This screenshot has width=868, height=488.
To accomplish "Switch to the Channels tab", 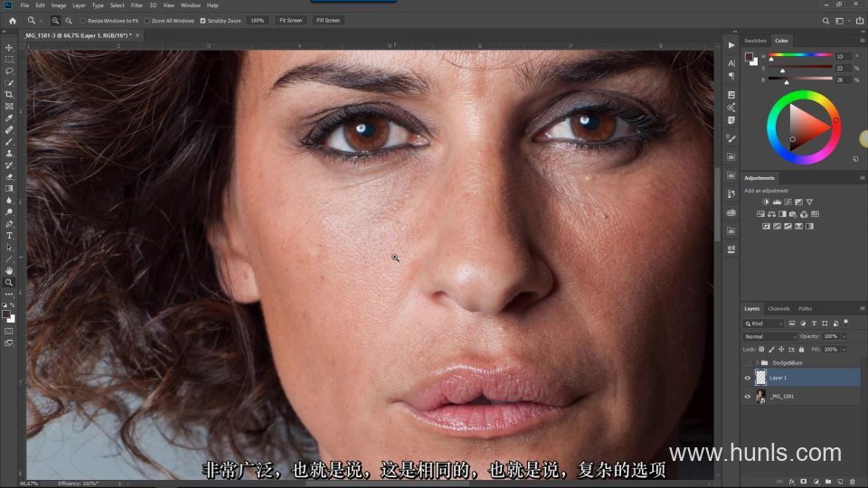I will 778,309.
